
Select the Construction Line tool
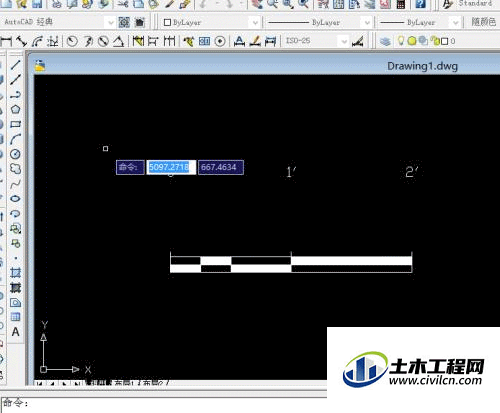(x=15, y=79)
